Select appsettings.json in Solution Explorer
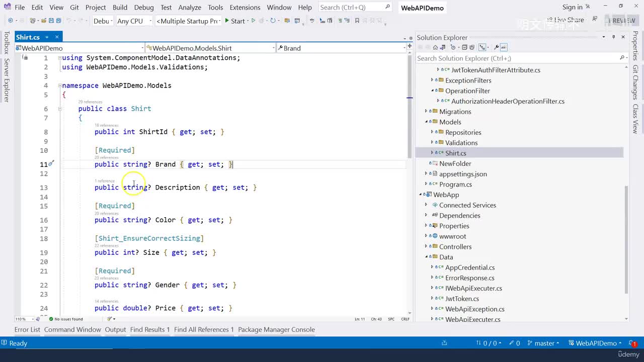 (x=463, y=174)
